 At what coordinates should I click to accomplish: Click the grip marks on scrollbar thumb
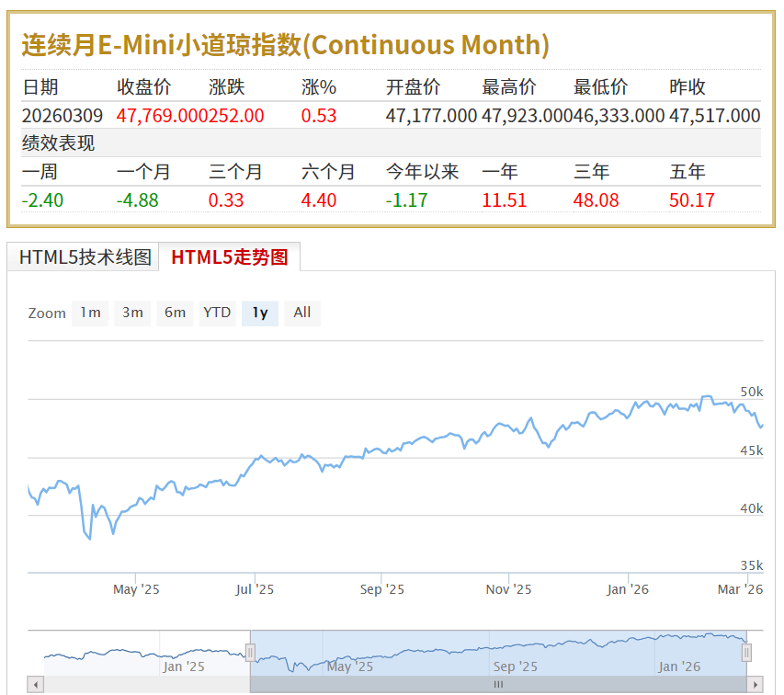pos(499,685)
